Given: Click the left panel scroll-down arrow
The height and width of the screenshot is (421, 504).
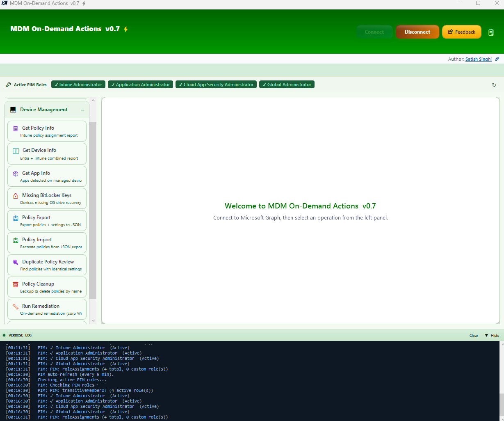Looking at the screenshot, I should tap(93, 320).
